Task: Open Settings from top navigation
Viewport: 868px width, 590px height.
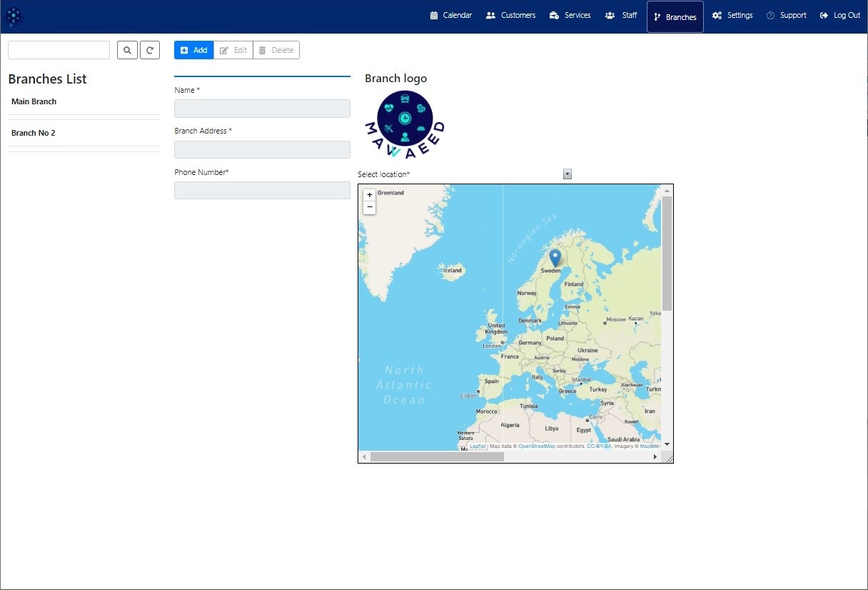Action: point(732,16)
